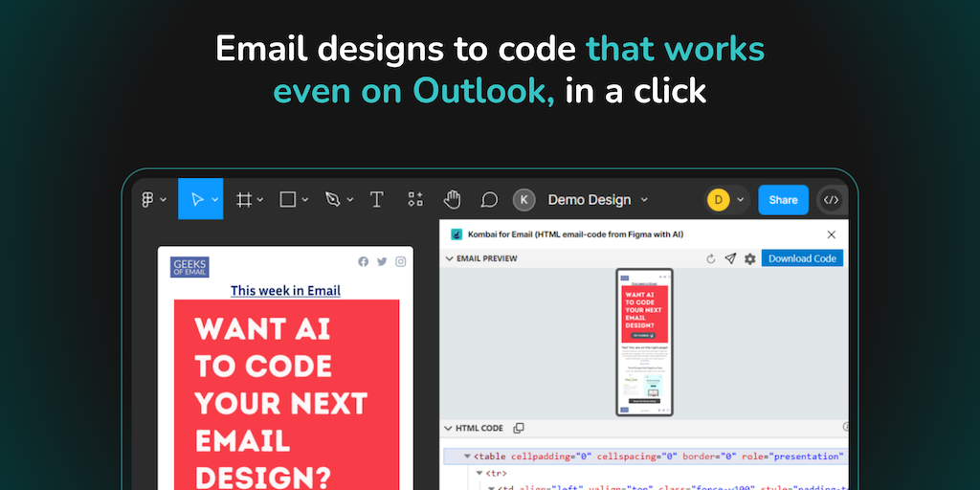
Task: Select the Pen tool
Action: [x=332, y=199]
